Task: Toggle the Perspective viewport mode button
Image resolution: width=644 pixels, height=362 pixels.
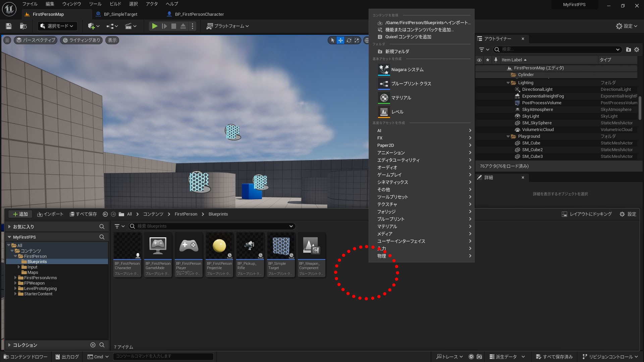Action: tap(36, 40)
